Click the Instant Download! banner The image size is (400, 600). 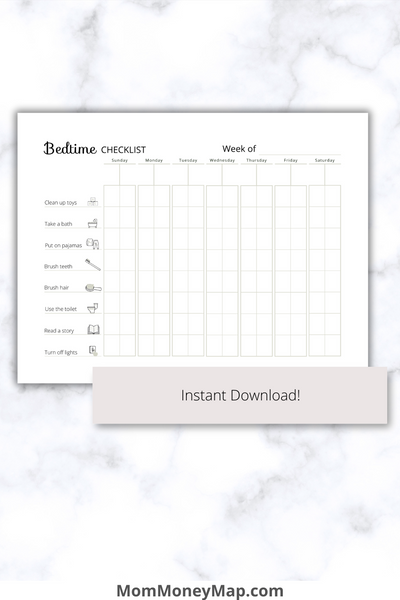click(x=240, y=395)
